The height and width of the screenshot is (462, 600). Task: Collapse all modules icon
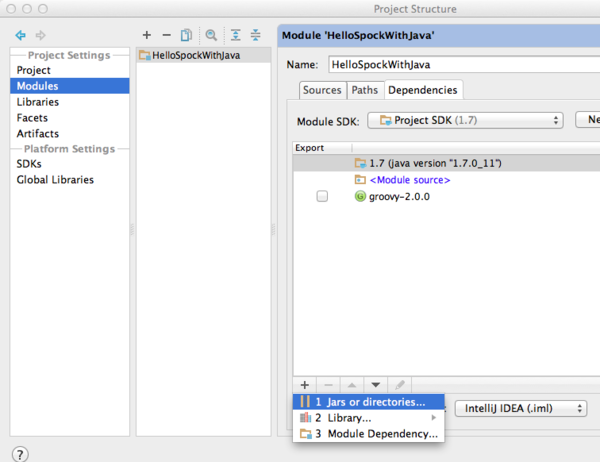(255, 35)
